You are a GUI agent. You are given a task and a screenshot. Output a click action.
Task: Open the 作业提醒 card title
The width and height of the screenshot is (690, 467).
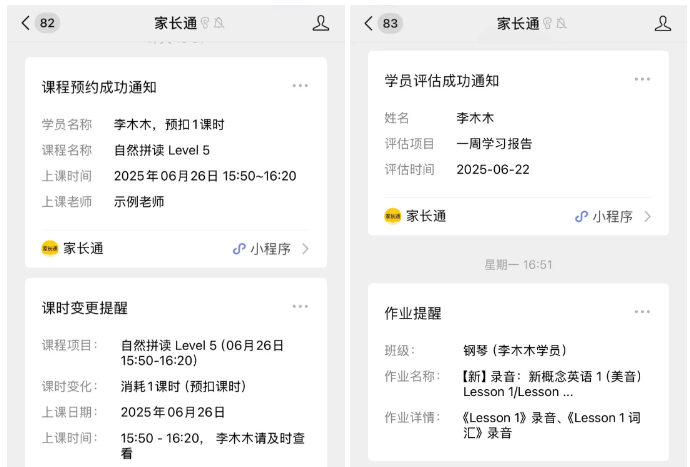coord(413,313)
